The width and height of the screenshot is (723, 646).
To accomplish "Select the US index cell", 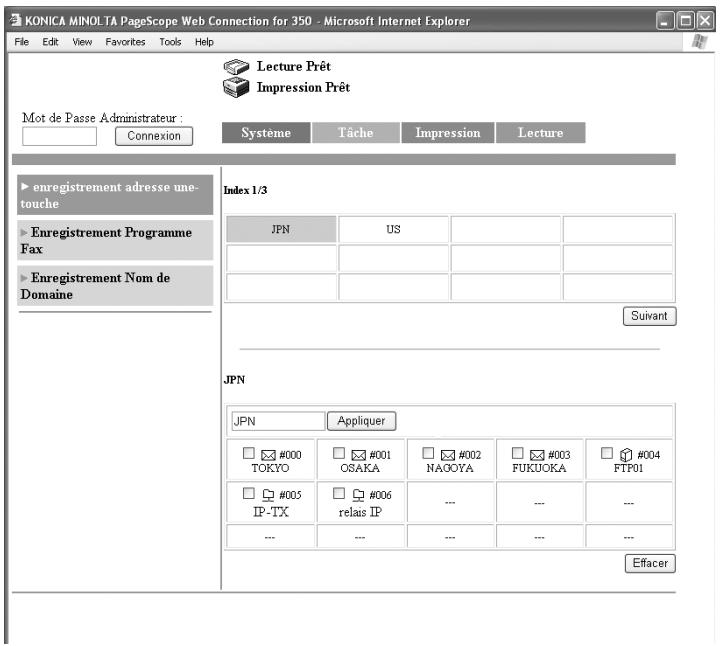I will click(393, 229).
